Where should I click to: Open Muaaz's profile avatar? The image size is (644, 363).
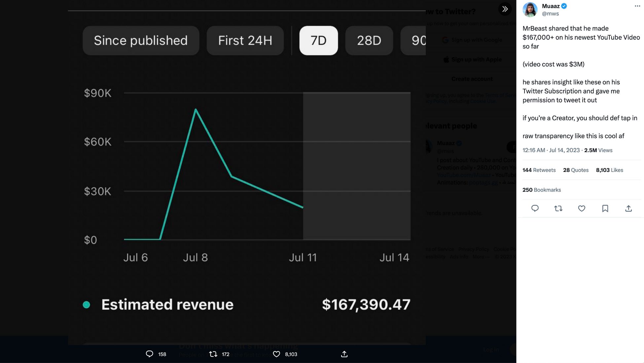click(x=530, y=10)
